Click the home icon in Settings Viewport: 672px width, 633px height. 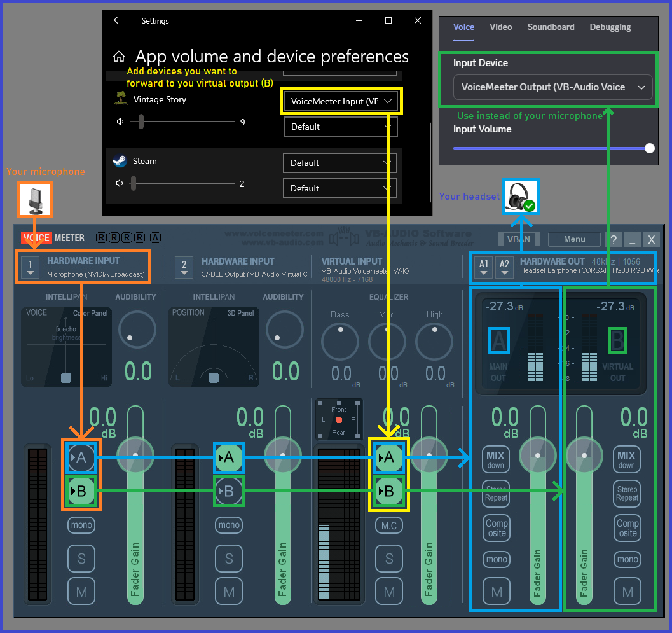(x=119, y=57)
